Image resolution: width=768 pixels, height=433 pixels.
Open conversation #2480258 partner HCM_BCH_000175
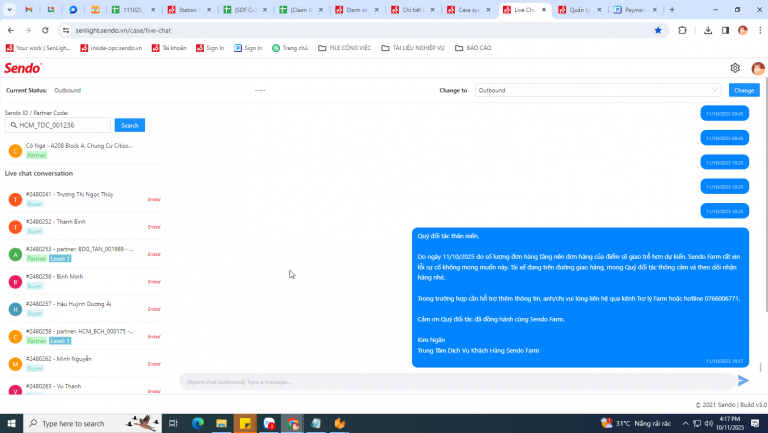pyautogui.click(x=83, y=336)
